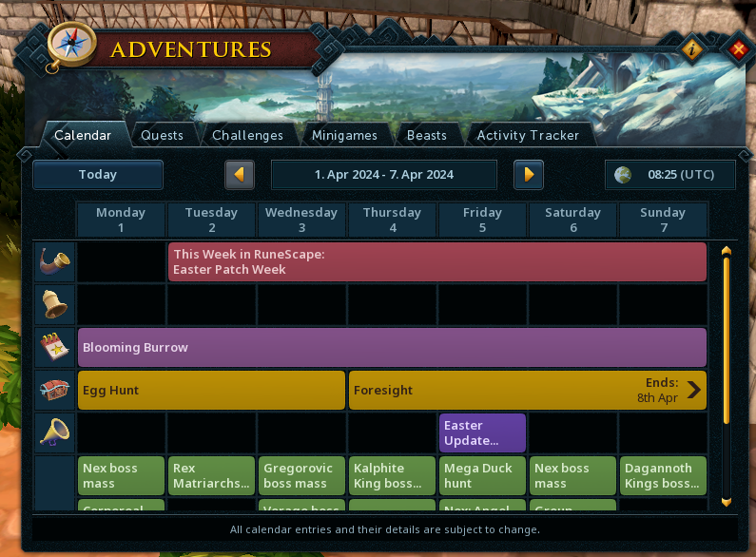Open the Egg Hunt entry
The height and width of the screenshot is (557, 756).
point(211,390)
